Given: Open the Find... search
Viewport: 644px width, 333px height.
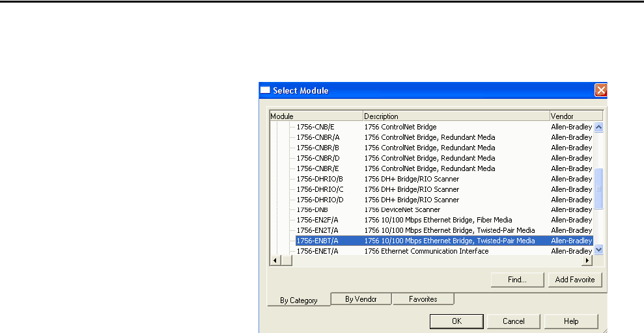Looking at the screenshot, I should point(517,280).
